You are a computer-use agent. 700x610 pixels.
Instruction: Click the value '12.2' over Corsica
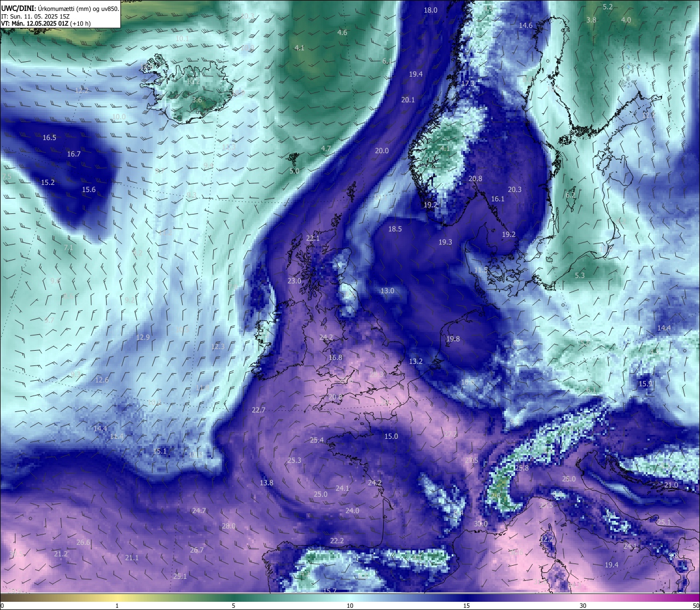[x=547, y=539]
